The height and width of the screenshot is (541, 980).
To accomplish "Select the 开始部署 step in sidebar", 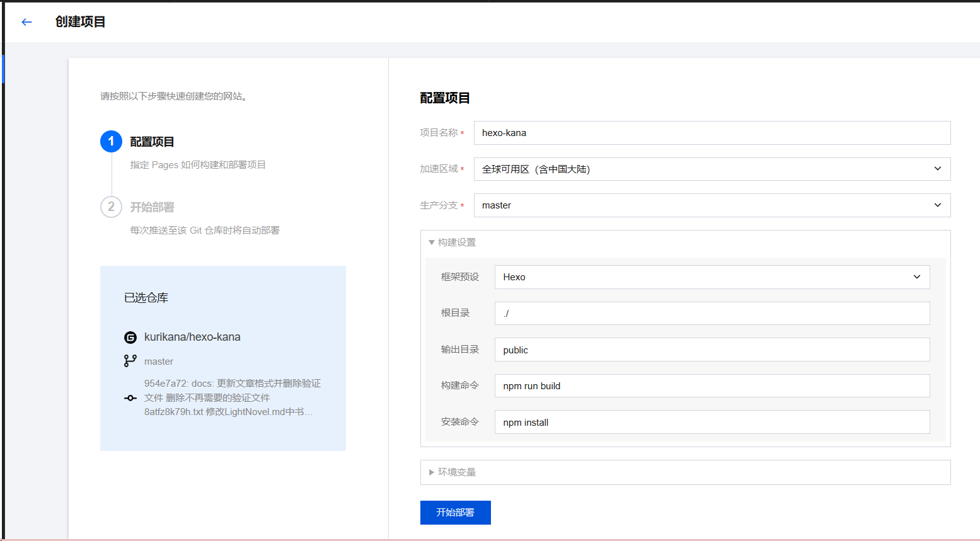I will click(x=152, y=207).
